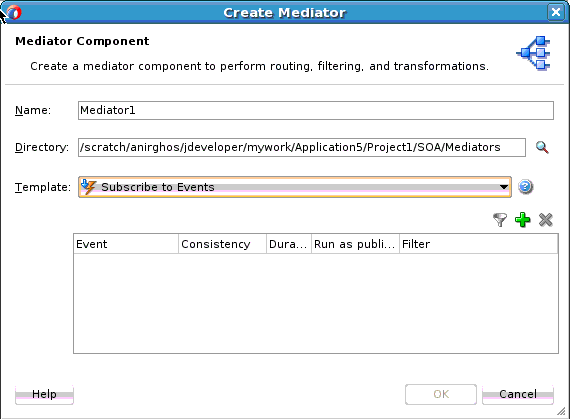
Task: Open the Template combo box
Action: click(295, 187)
